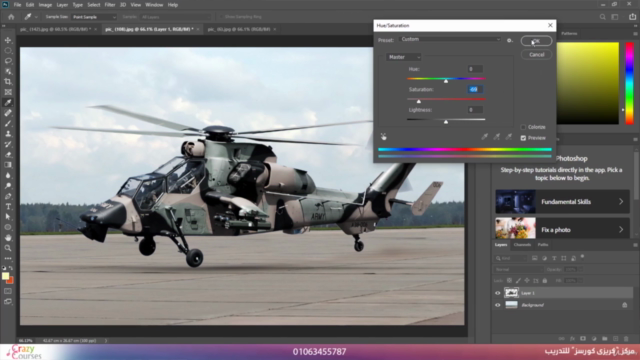Click the Saturation slider handle
Screen dimensions: 640x360
click(419, 101)
